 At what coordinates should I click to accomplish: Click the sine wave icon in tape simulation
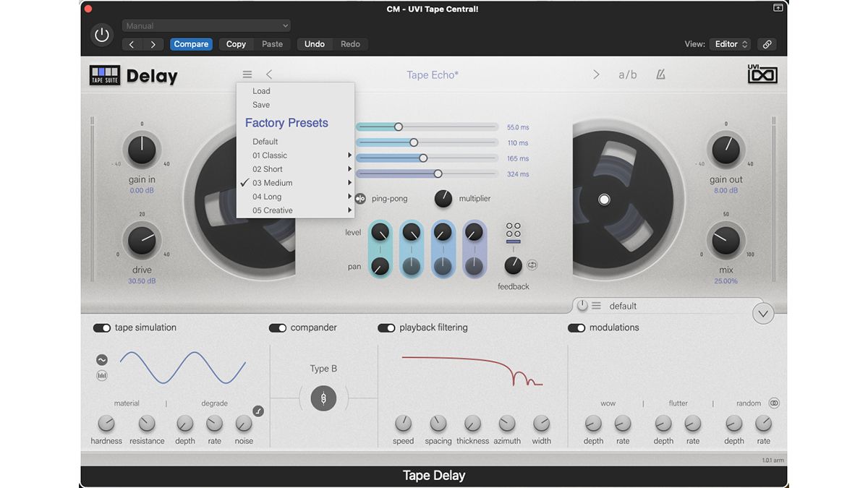coord(101,359)
